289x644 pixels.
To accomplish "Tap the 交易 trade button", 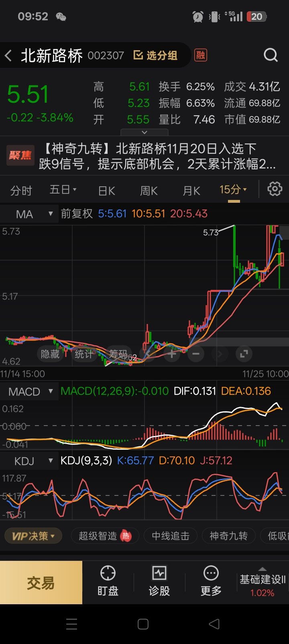I will [x=41, y=583].
